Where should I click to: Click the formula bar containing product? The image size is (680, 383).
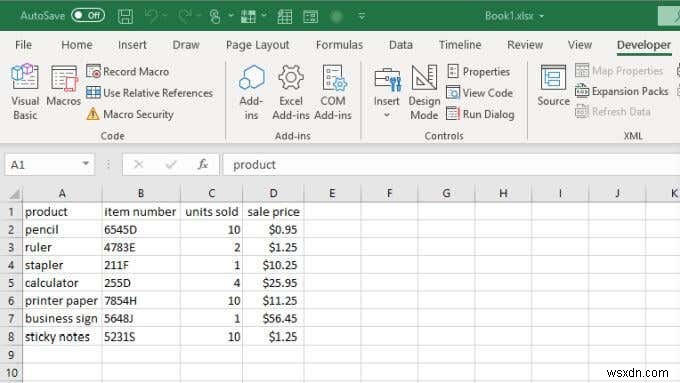pos(451,165)
